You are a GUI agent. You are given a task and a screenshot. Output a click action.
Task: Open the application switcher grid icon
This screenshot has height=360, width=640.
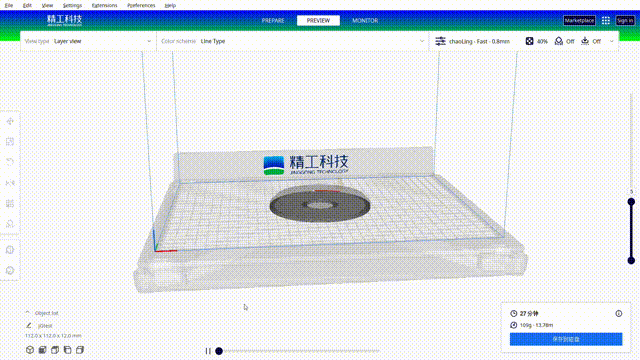pyautogui.click(x=606, y=20)
